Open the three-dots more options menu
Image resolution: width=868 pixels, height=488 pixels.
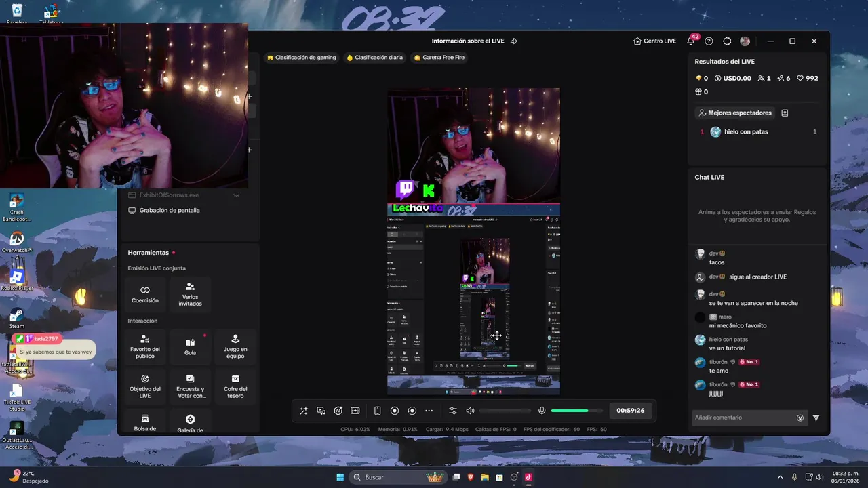429,411
